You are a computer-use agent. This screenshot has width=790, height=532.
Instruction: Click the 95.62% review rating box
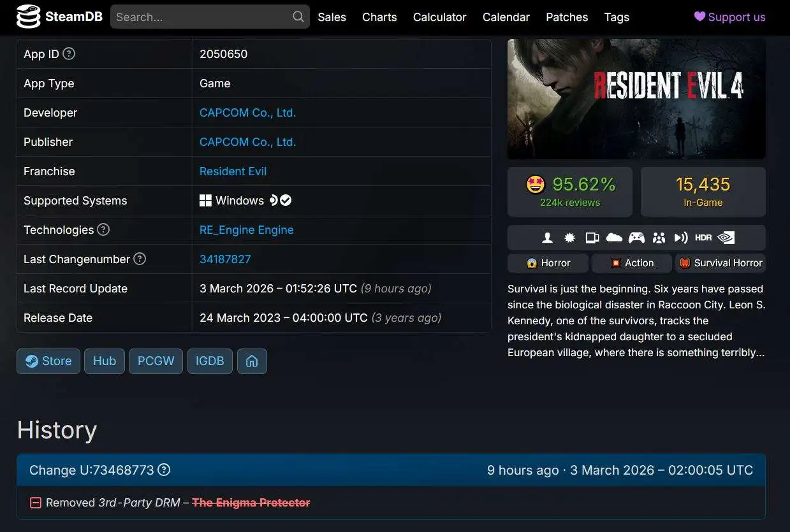tap(570, 192)
